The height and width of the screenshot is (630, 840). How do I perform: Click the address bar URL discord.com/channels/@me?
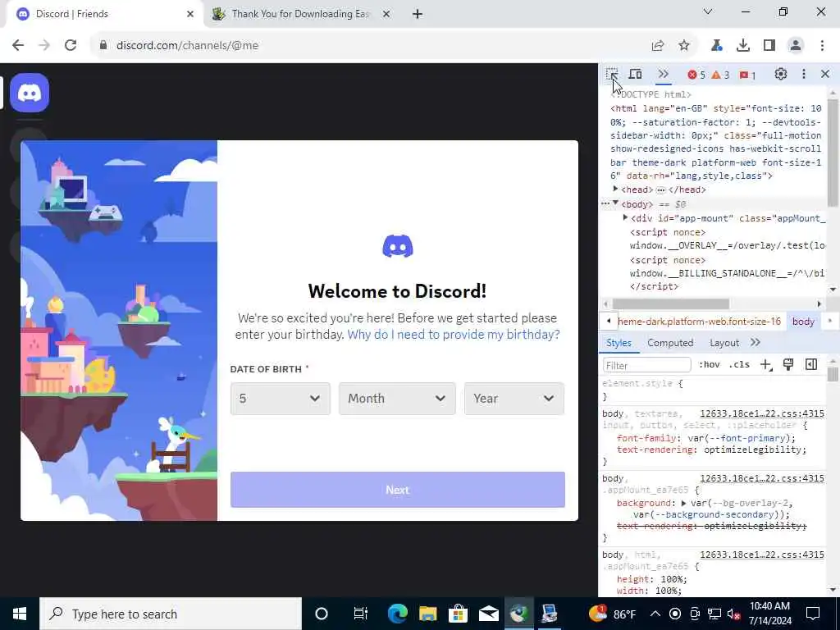pyautogui.click(x=188, y=46)
